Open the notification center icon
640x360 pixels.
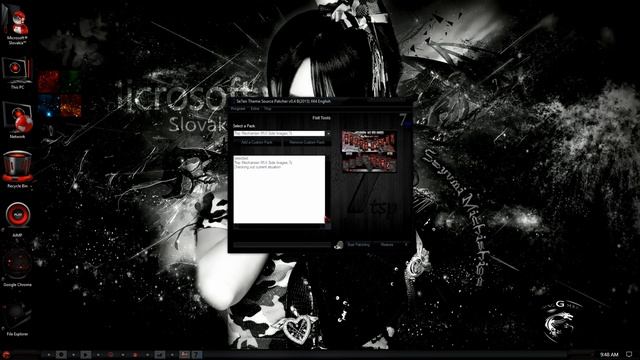(629, 354)
